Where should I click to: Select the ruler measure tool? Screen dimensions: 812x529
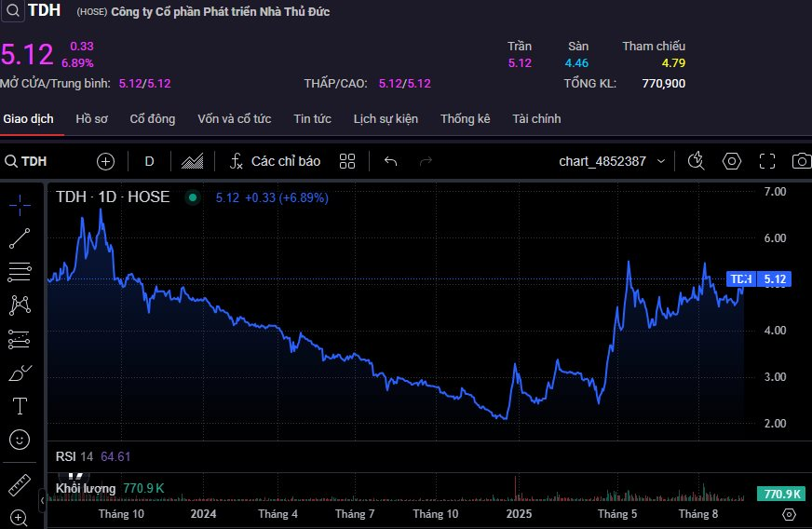pos(20,485)
